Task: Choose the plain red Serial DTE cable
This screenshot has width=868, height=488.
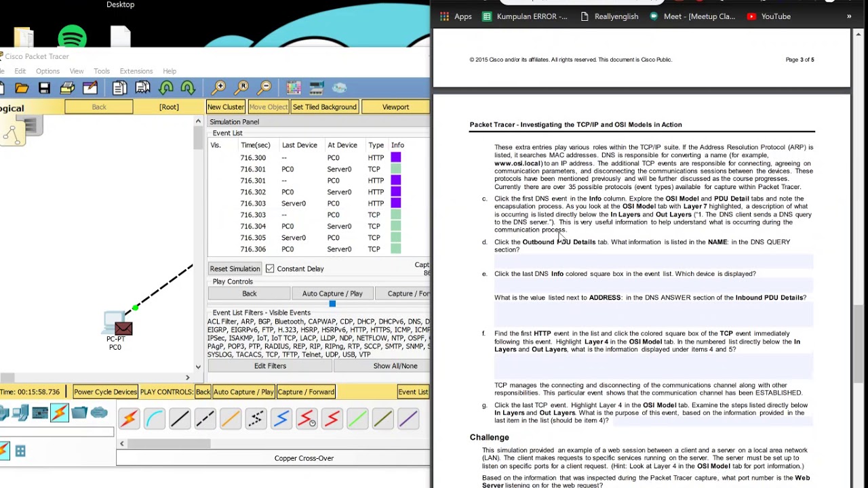Action: (x=332, y=419)
